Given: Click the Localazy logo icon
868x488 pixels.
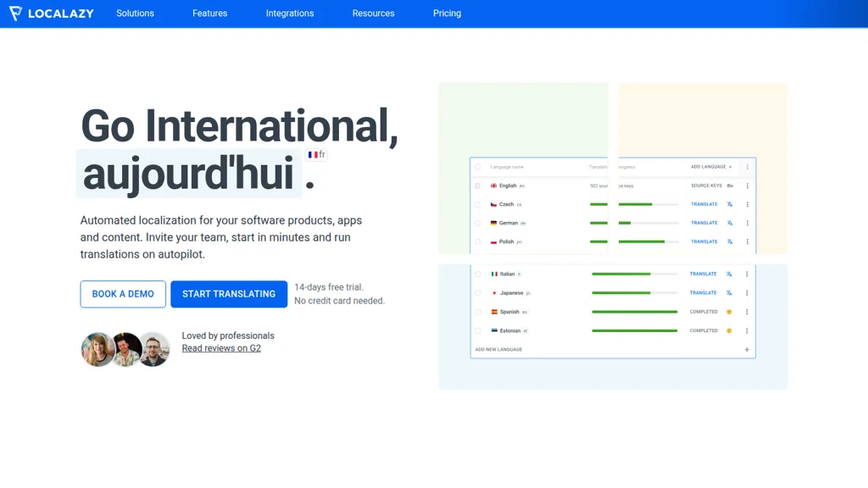Looking at the screenshot, I should tap(13, 13).
